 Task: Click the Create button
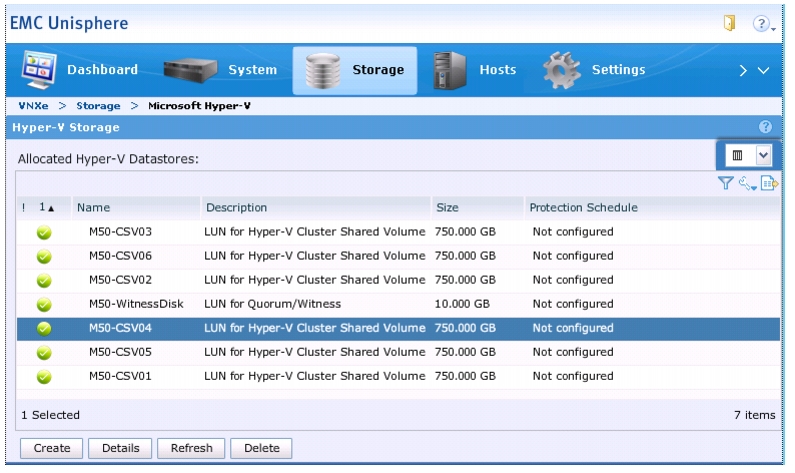point(51,448)
